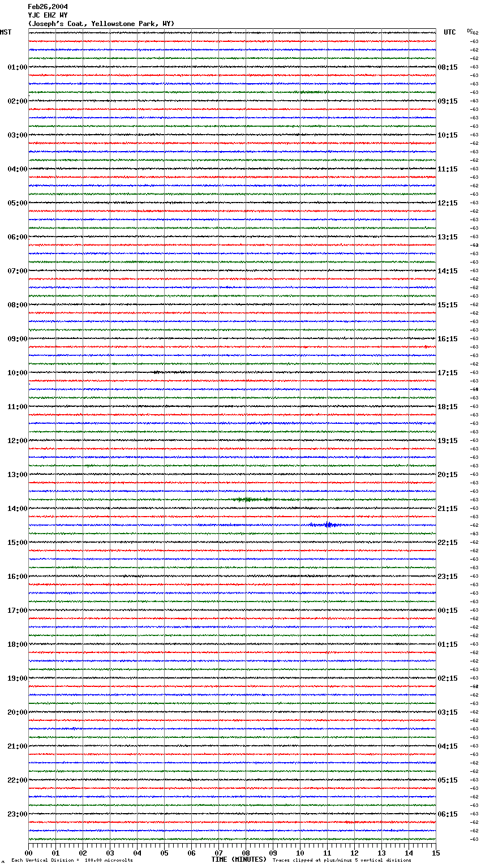Select the 23:00 MST time label
481x868 pixels.
18,814
